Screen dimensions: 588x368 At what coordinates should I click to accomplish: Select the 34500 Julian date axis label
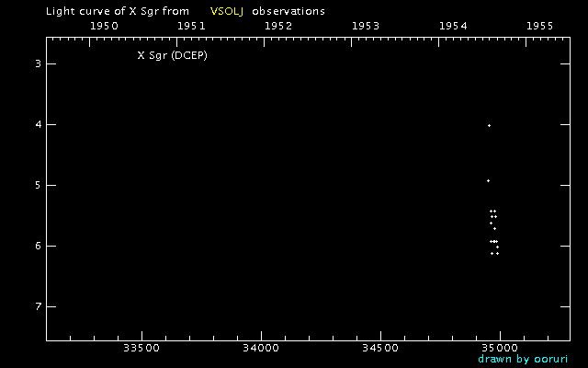click(x=380, y=349)
